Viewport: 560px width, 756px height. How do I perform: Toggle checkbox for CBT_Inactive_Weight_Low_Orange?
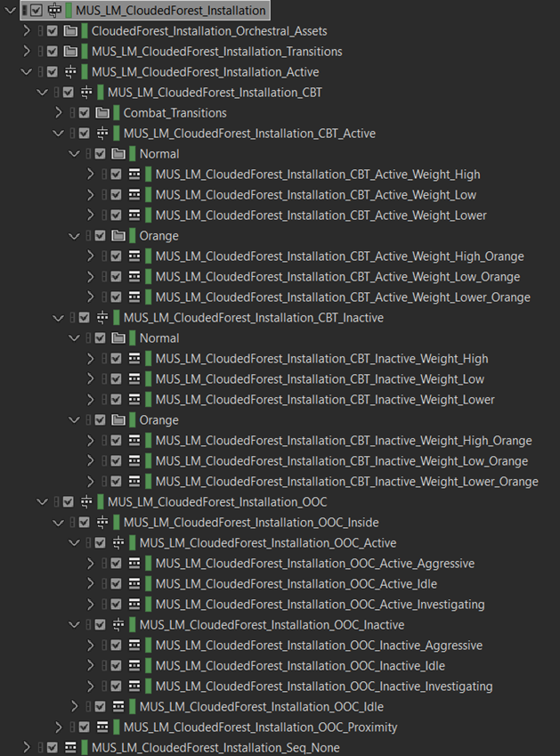[116, 461]
